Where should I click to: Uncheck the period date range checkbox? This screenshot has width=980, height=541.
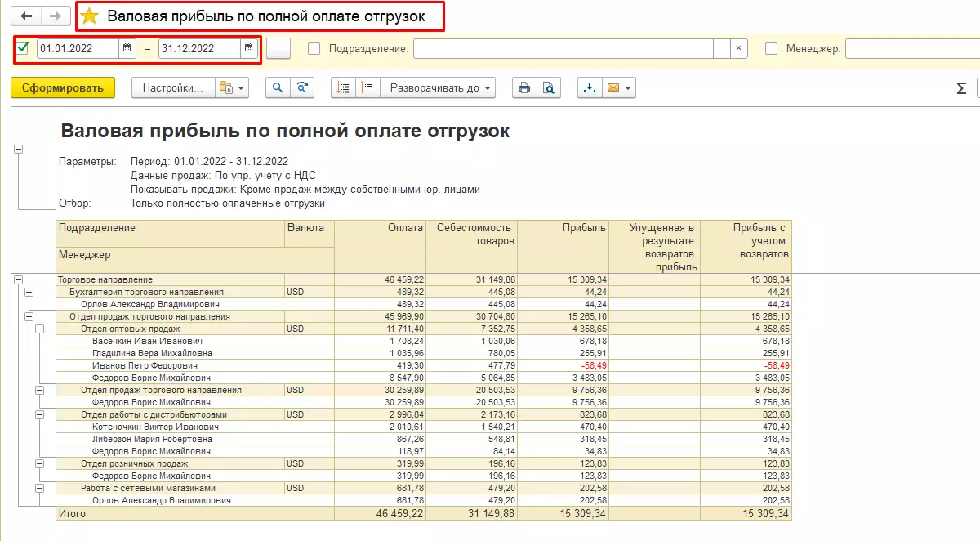point(23,48)
